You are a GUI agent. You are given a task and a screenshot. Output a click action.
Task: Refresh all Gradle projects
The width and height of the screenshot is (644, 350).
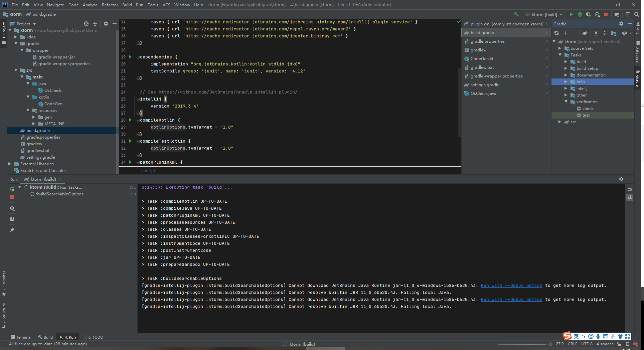[556, 33]
